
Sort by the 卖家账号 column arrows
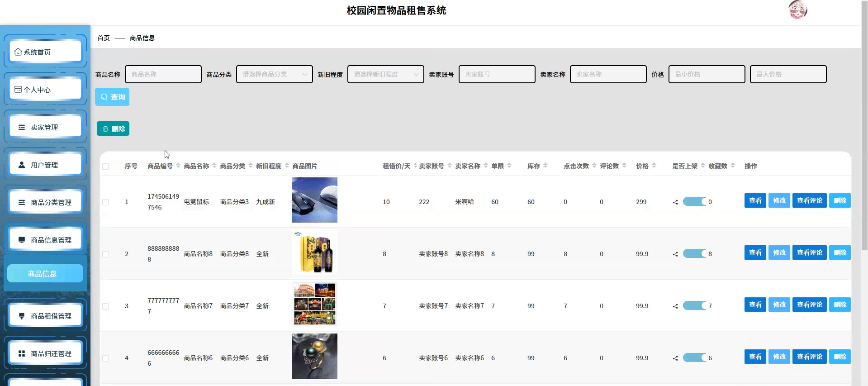(x=450, y=166)
